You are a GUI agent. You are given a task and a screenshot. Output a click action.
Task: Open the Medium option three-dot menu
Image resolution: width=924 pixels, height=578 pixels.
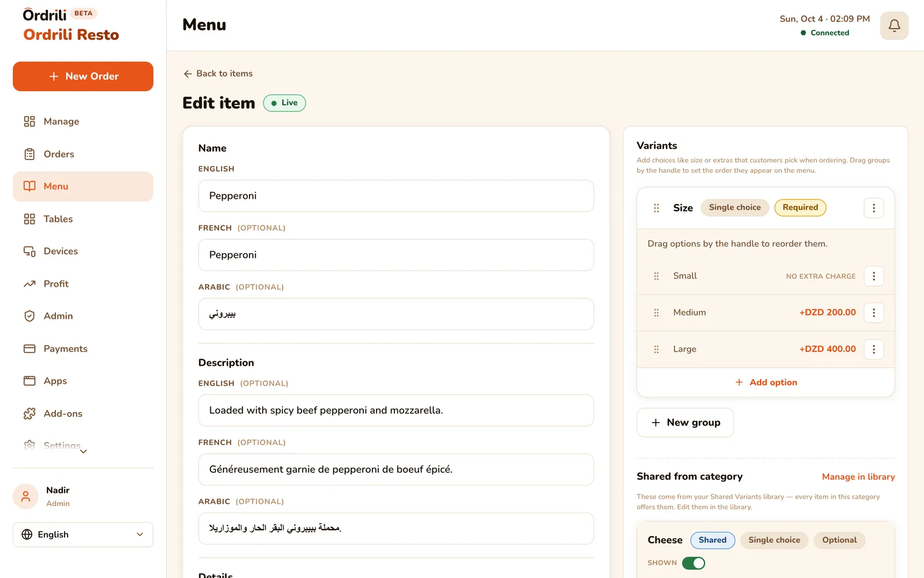[874, 313]
